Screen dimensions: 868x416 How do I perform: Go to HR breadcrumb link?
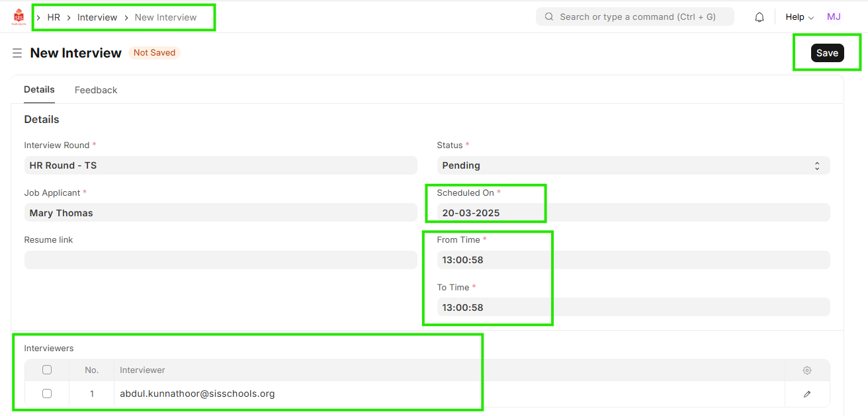point(54,17)
